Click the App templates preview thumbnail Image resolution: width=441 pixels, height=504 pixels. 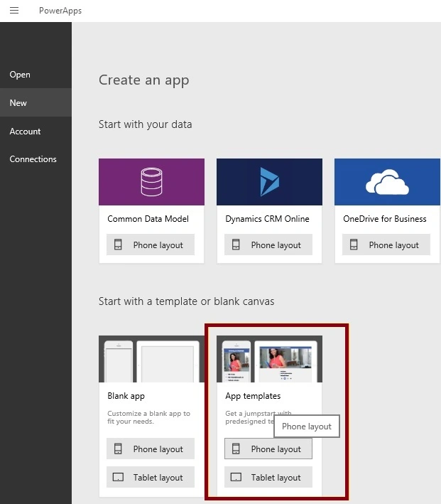269,359
